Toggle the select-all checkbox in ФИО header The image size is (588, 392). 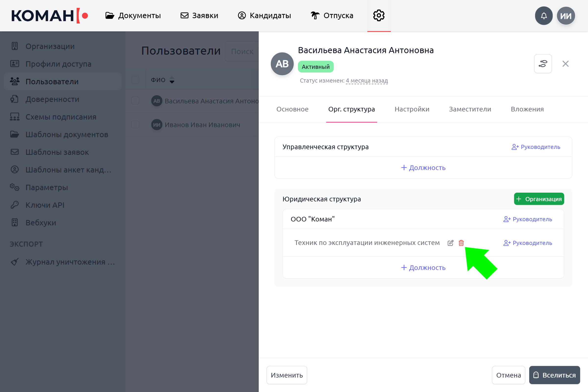[135, 80]
